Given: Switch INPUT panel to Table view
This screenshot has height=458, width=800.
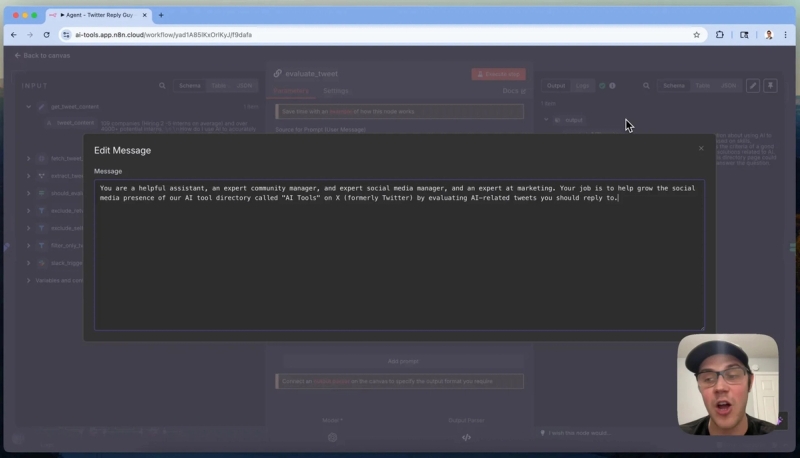Looking at the screenshot, I should pos(218,86).
